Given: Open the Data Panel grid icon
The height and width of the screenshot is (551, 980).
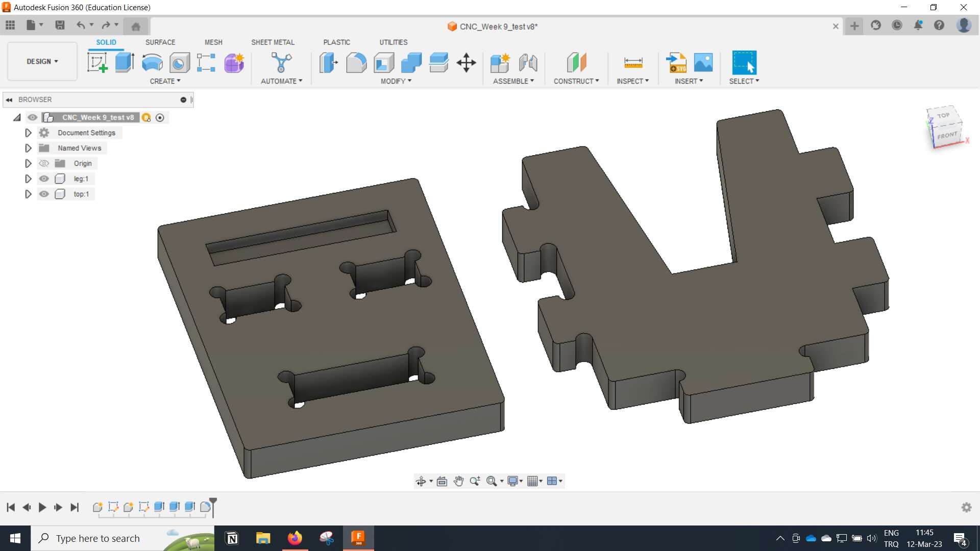Looking at the screenshot, I should pyautogui.click(x=10, y=25).
